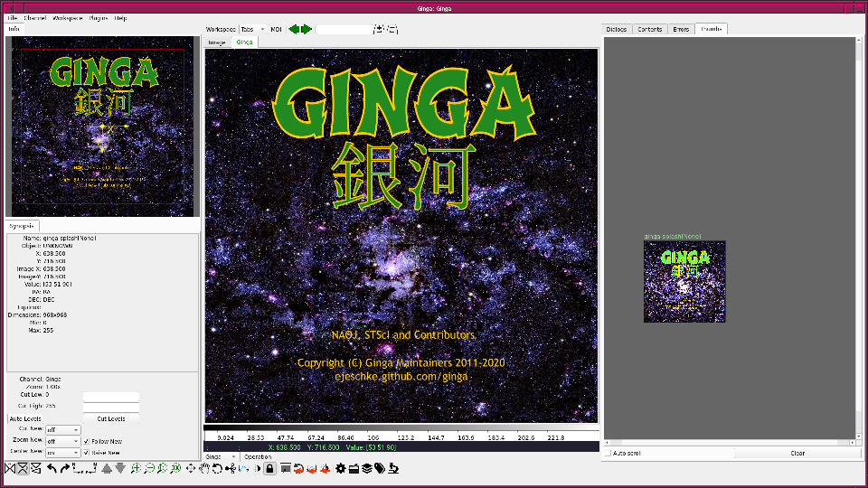Open preferences with the gear icon

[x=340, y=468]
